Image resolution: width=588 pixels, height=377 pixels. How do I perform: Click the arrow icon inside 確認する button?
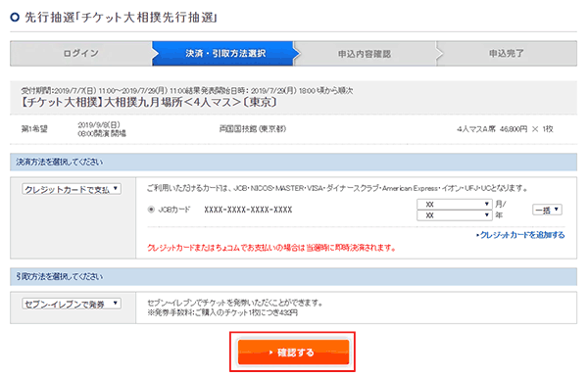coord(270,353)
